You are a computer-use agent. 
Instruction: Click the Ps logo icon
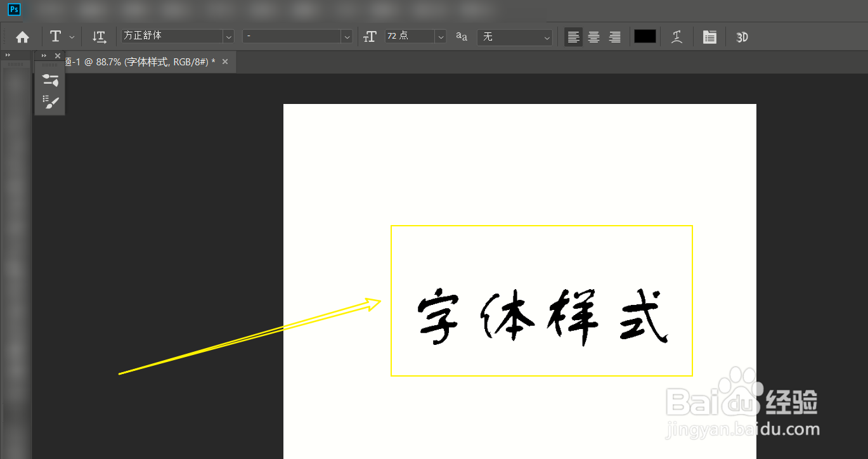point(13,10)
